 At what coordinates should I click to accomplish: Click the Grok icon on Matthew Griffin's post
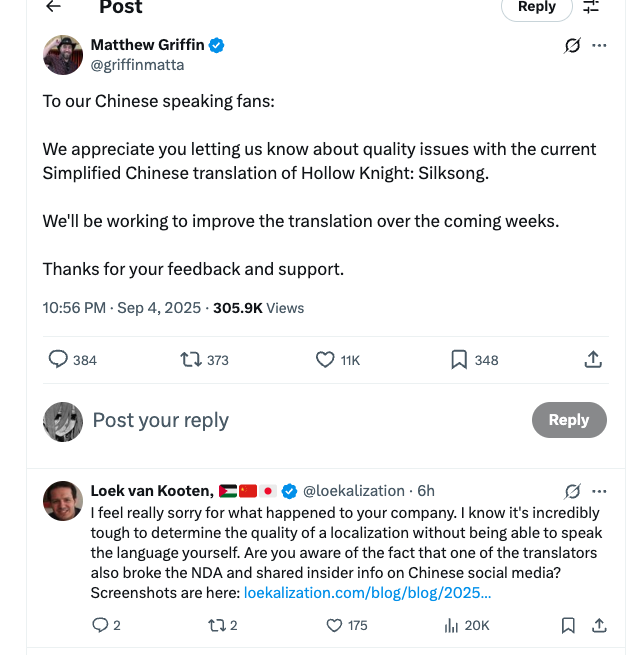pyautogui.click(x=572, y=45)
